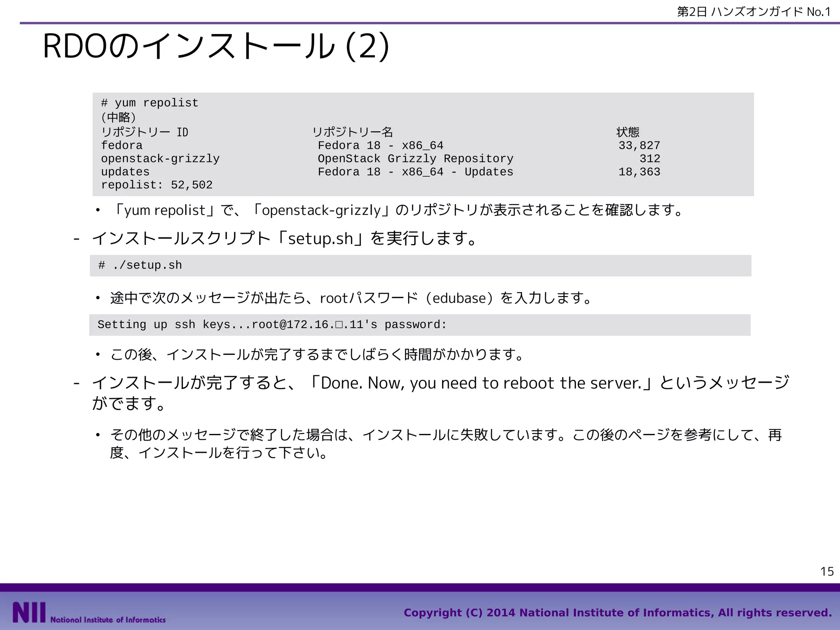Click the '(中略)' line

point(118,117)
